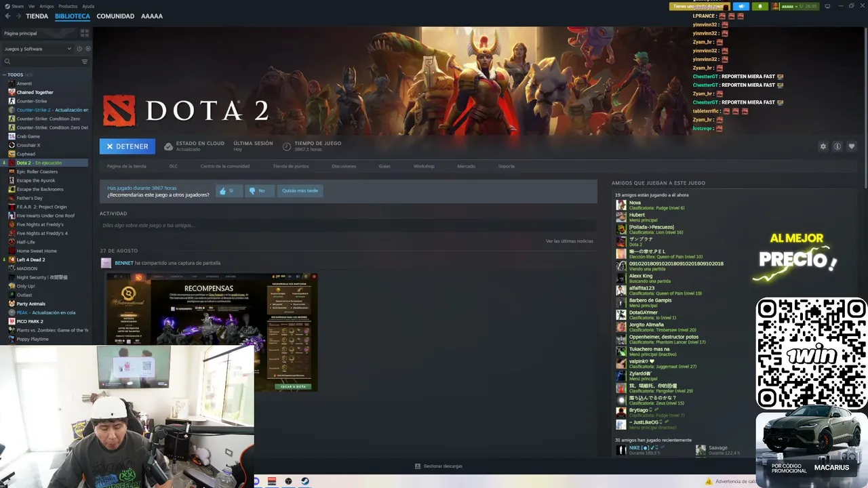Image resolution: width=868 pixels, height=488 pixels.
Task: Open Ver las últimas noticias link
Action: [x=570, y=241]
